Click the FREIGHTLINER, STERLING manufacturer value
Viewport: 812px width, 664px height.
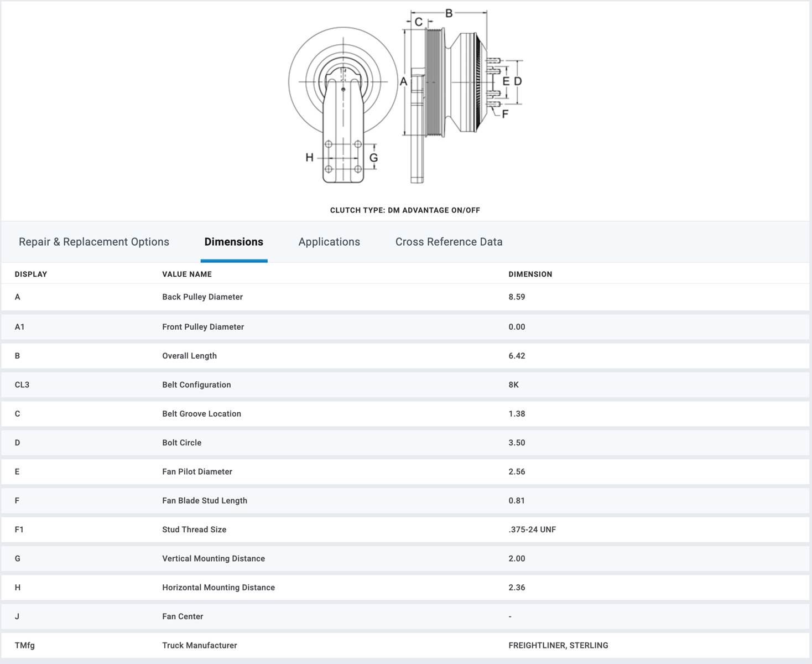pos(558,645)
